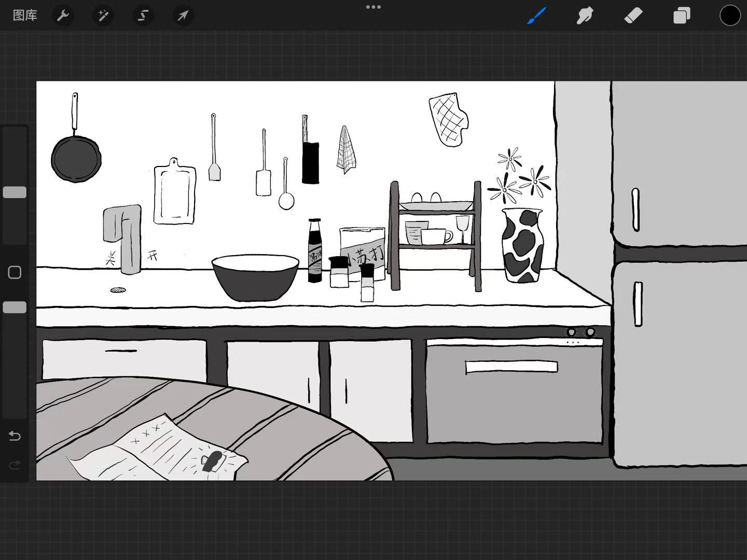Click the brush size slider handle

tap(15, 192)
